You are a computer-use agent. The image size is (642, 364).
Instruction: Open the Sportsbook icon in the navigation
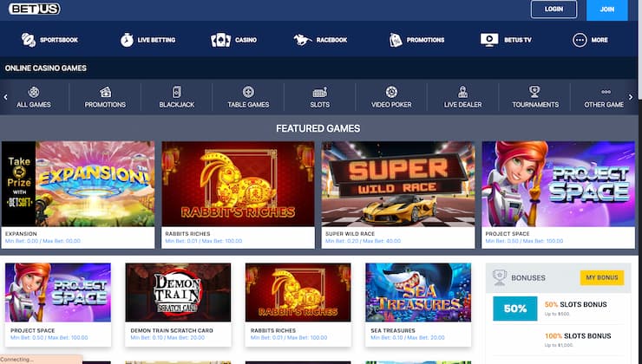[29, 40]
